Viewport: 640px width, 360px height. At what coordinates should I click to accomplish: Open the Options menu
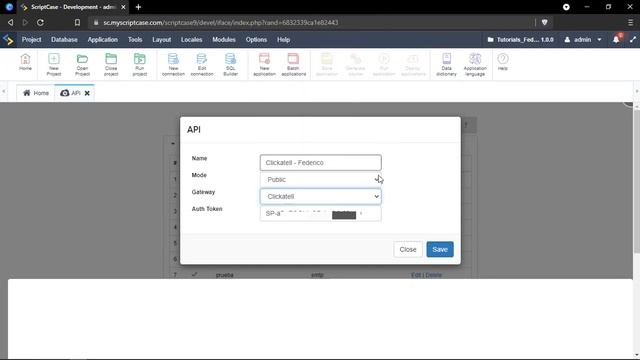256,40
